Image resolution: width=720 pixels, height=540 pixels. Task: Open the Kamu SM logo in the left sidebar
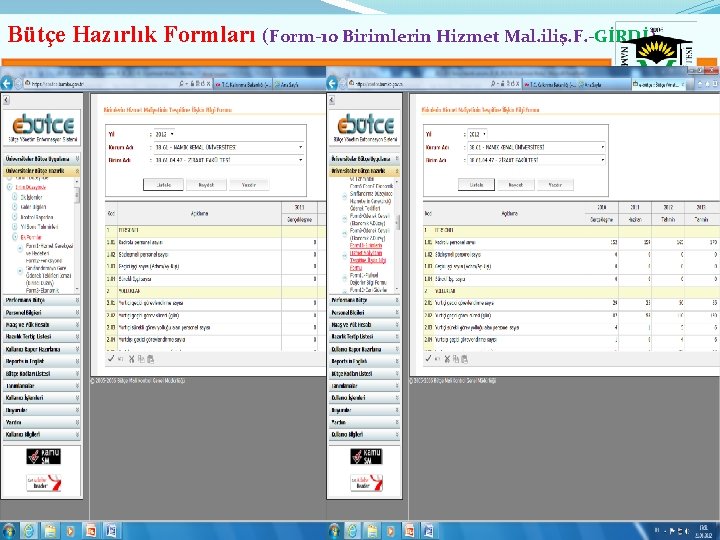click(43, 456)
